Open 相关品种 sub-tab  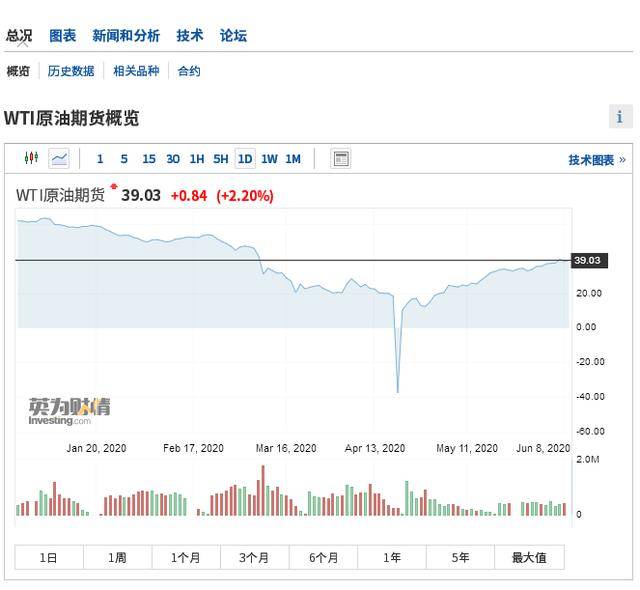[136, 71]
